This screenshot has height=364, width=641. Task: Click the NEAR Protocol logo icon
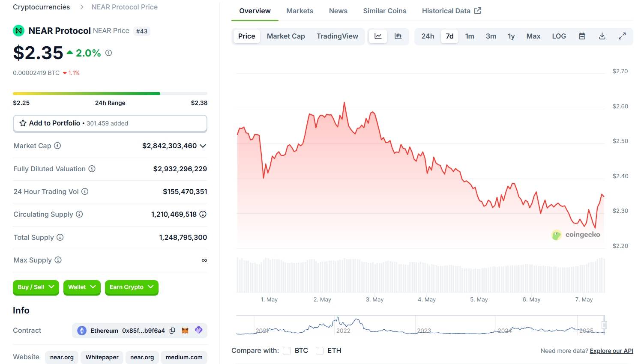coord(18,31)
